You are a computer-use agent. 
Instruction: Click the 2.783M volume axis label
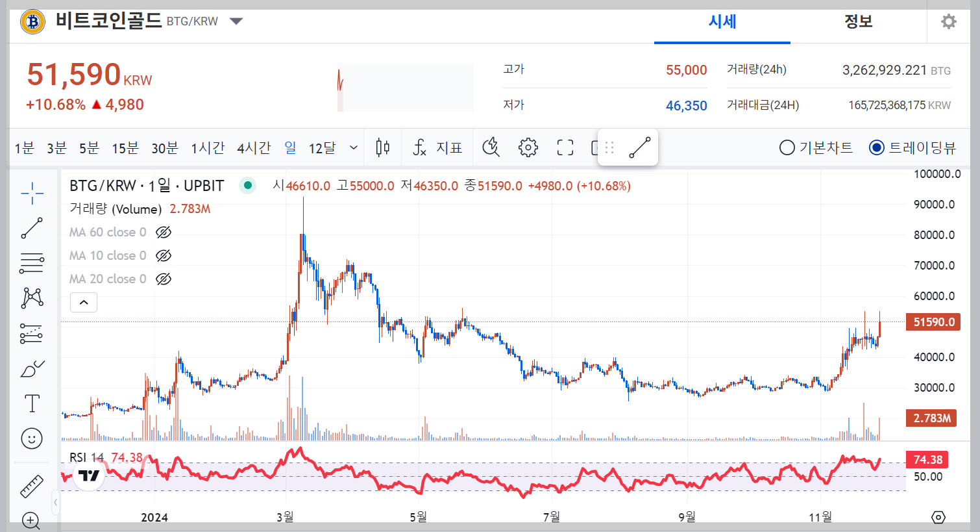tap(932, 418)
